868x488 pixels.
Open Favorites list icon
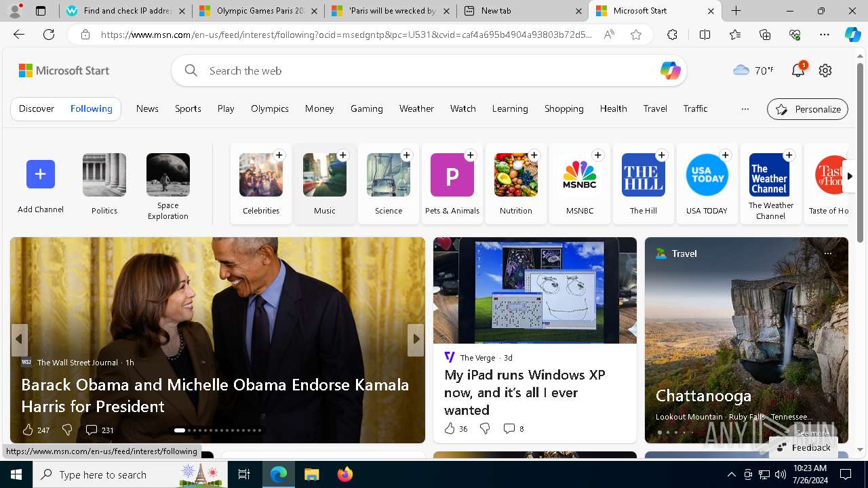(735, 35)
